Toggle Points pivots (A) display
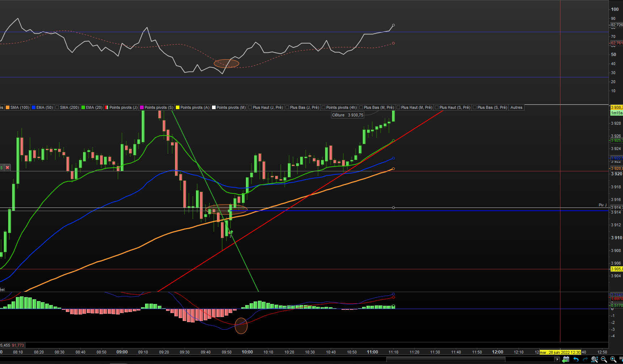This screenshot has height=364, width=623. 192,107
